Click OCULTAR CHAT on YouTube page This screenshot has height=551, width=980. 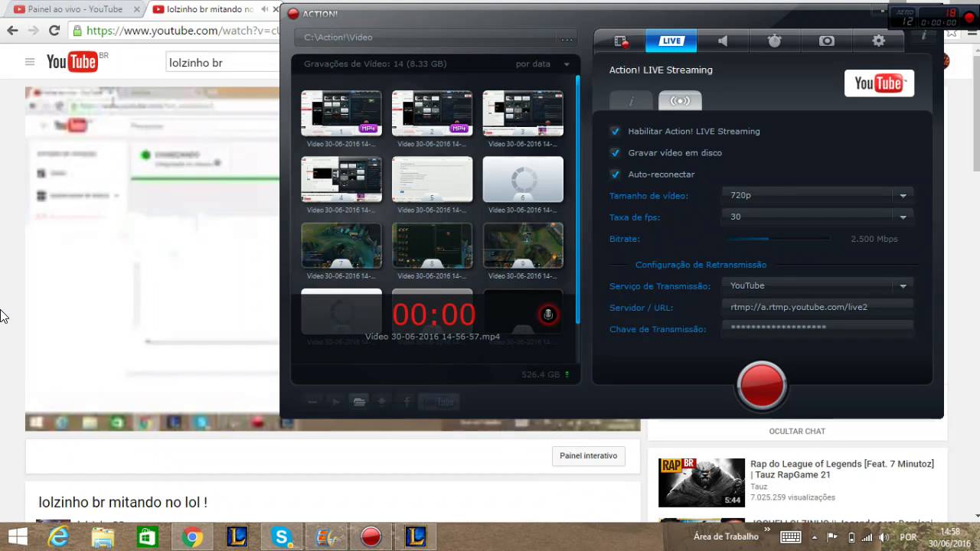pos(797,431)
